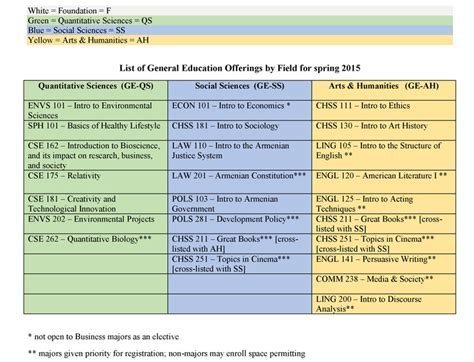Click CHSS 130 – Intro to Art History

(384, 130)
